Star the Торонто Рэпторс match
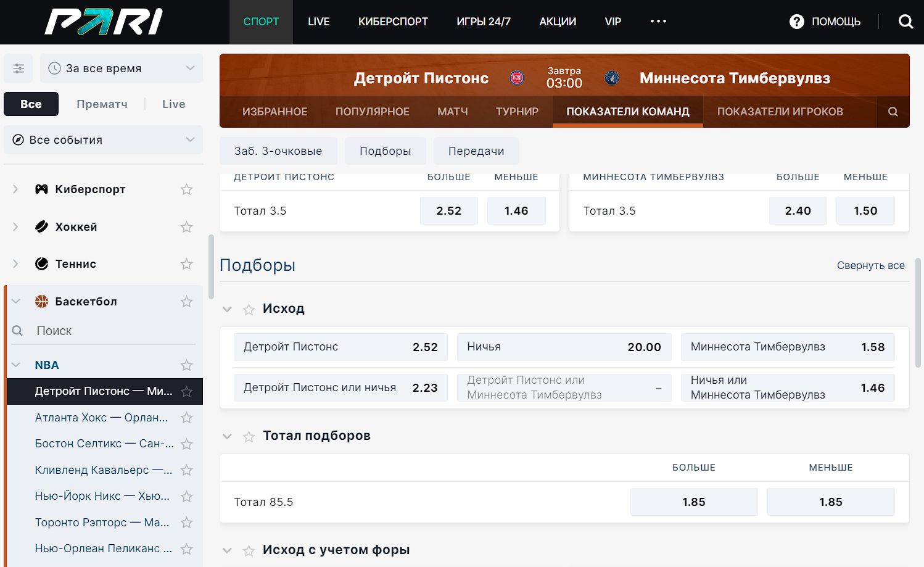The height and width of the screenshot is (567, 924). (x=186, y=523)
